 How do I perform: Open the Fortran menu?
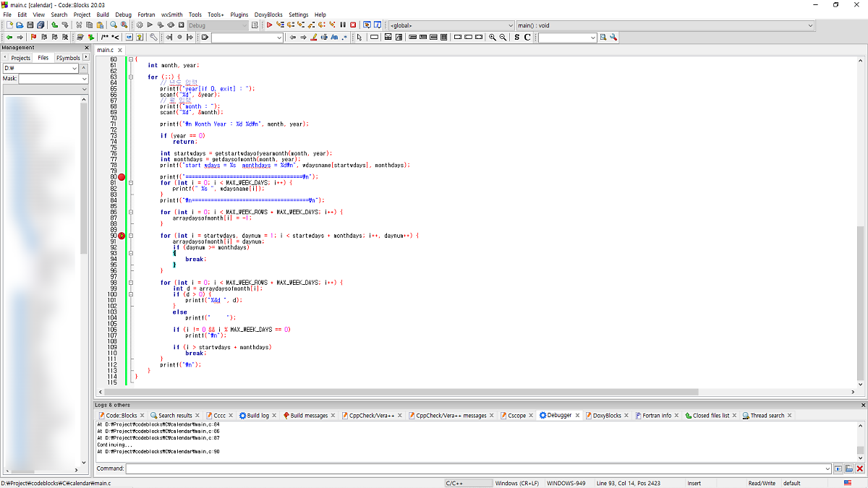(x=146, y=14)
